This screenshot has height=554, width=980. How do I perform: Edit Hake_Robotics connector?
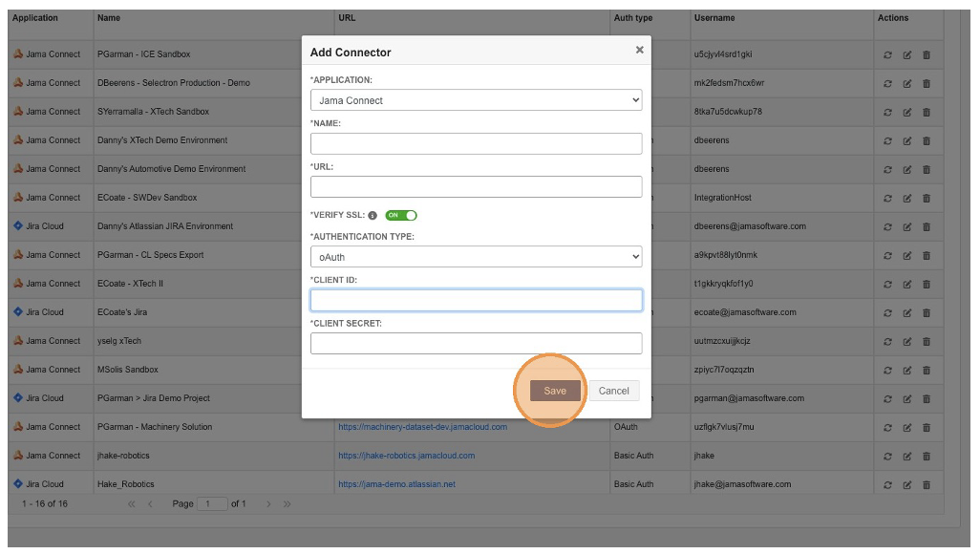pos(906,485)
